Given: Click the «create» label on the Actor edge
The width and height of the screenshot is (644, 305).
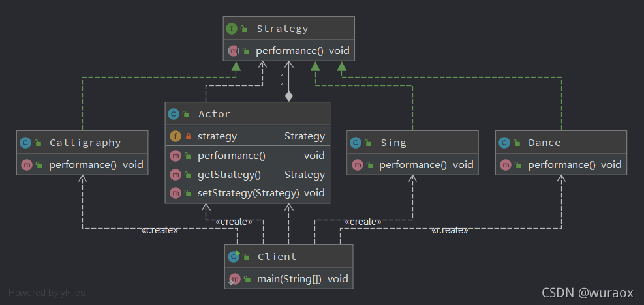Looking at the screenshot, I should [x=234, y=222].
